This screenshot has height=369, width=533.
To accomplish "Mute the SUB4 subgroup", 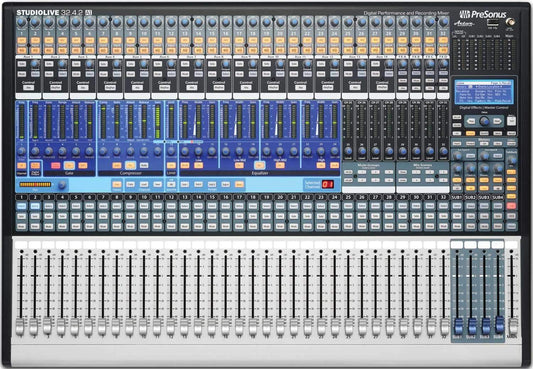I will click(x=498, y=226).
